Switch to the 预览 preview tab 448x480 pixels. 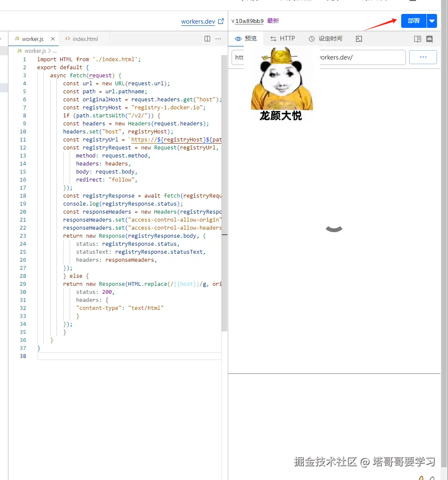coord(246,38)
